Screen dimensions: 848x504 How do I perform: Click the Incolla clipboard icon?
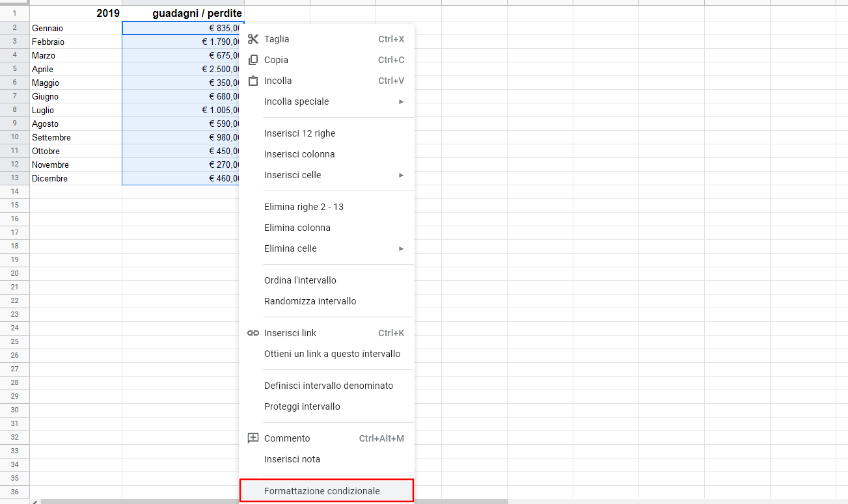click(253, 81)
